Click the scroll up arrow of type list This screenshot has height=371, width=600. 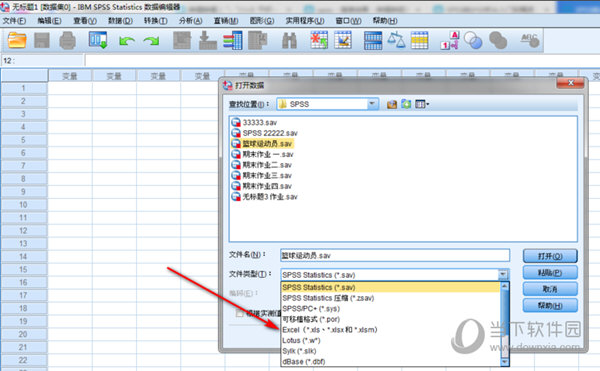coord(504,286)
